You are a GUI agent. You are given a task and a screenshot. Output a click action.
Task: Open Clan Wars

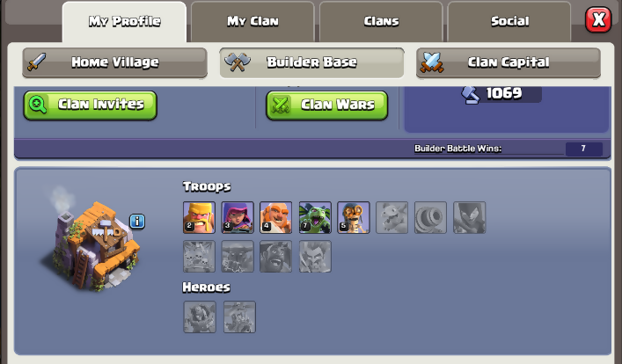coord(327,106)
